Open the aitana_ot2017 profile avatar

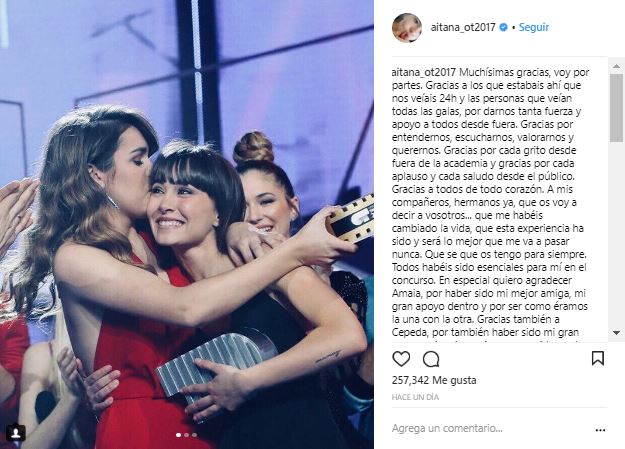tap(407, 28)
